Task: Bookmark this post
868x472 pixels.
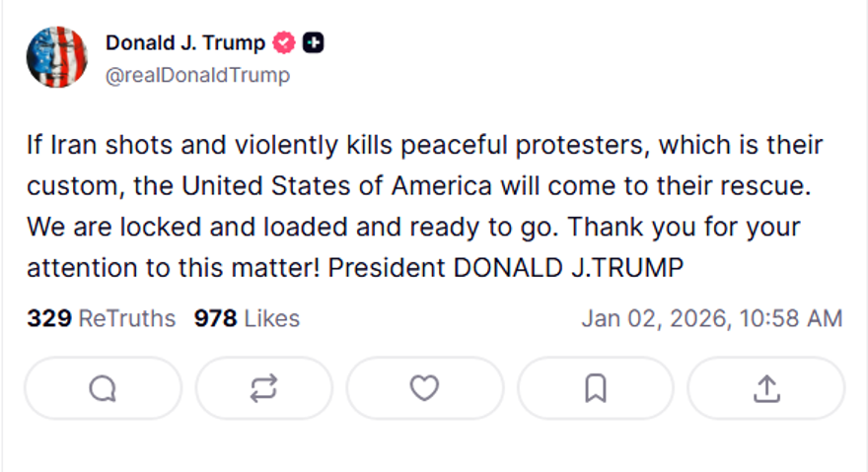Action: (x=595, y=389)
